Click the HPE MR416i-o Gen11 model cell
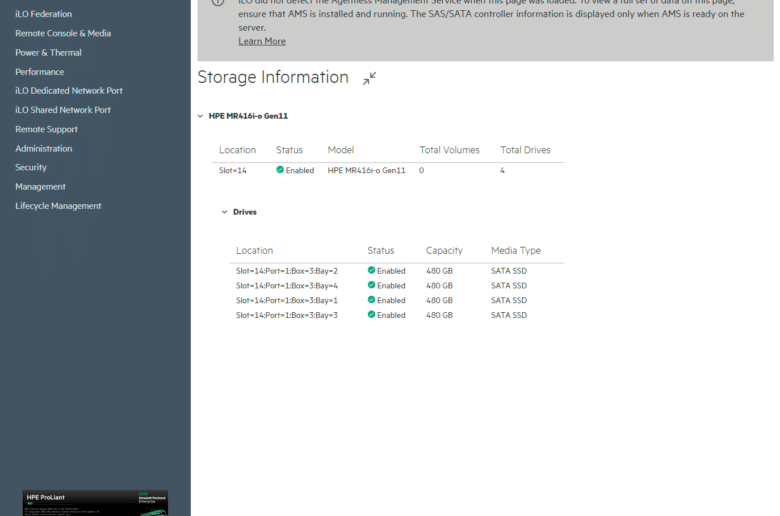Viewport: 780px width, 516px height. coord(366,170)
